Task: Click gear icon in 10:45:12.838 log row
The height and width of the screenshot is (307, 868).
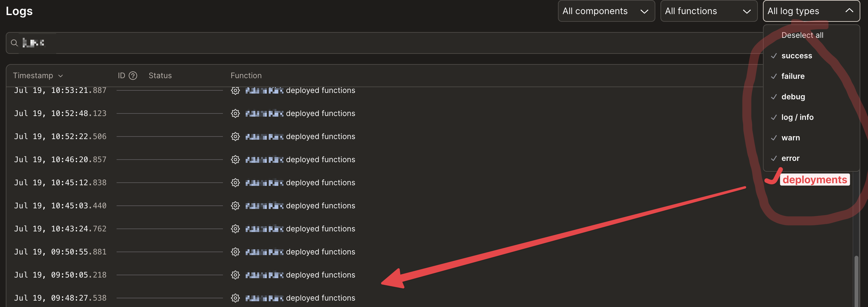Action: pyautogui.click(x=235, y=183)
